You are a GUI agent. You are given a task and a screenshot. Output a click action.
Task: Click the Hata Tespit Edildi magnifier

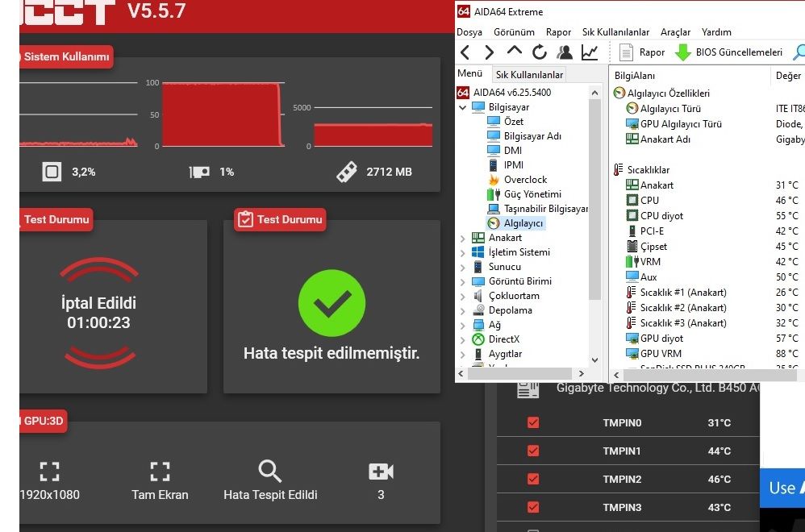pos(270,471)
